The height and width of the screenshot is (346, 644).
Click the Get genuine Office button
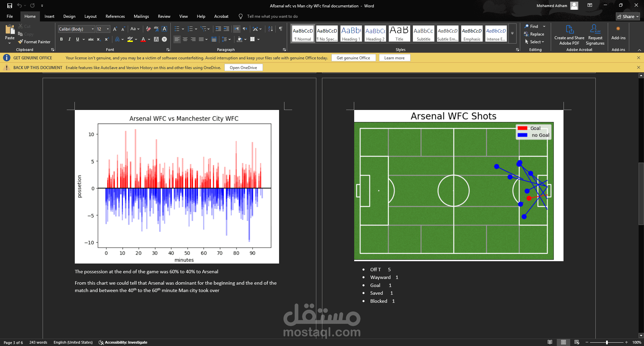[x=354, y=58]
